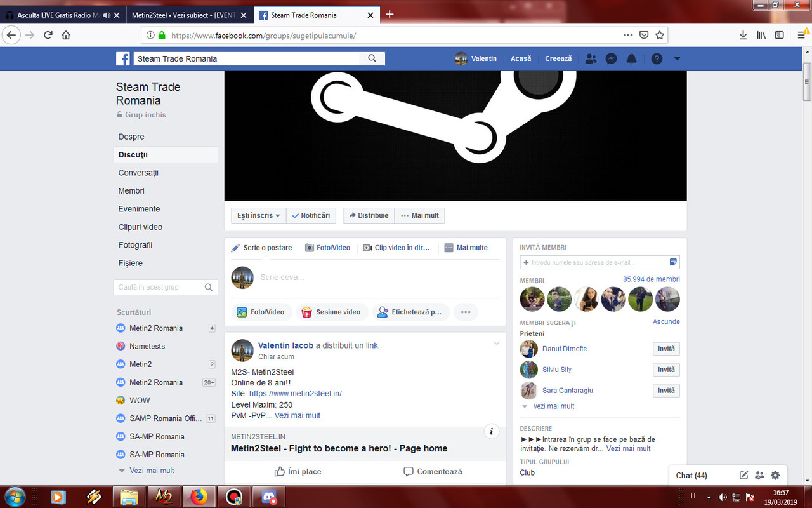Click the Distribuie button
Viewport: 812px width, 508px height.
point(369,215)
